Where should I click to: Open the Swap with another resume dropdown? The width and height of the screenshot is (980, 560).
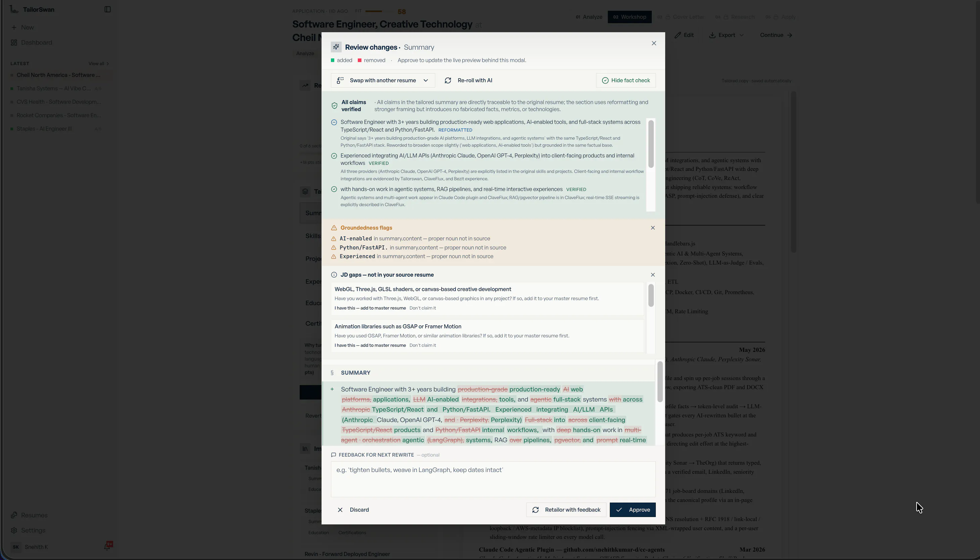tap(383, 80)
